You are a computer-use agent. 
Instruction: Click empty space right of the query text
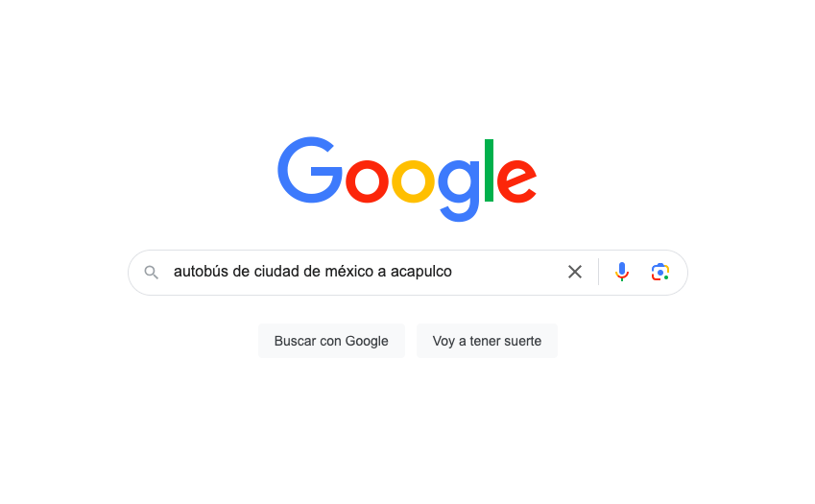(507, 272)
